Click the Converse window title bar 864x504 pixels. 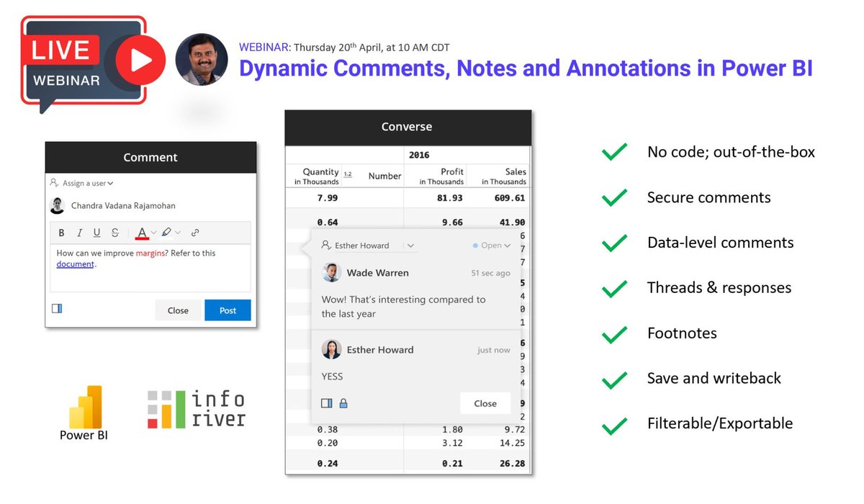(407, 126)
